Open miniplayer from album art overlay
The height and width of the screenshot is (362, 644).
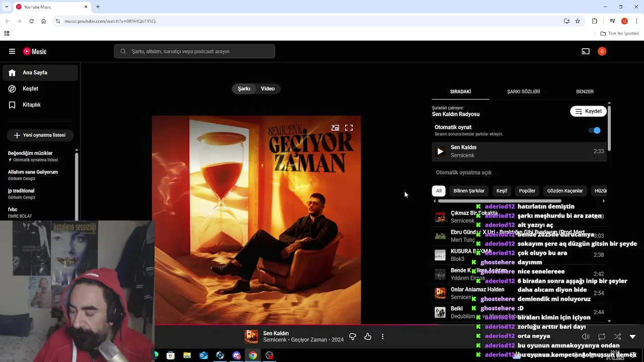click(x=335, y=128)
